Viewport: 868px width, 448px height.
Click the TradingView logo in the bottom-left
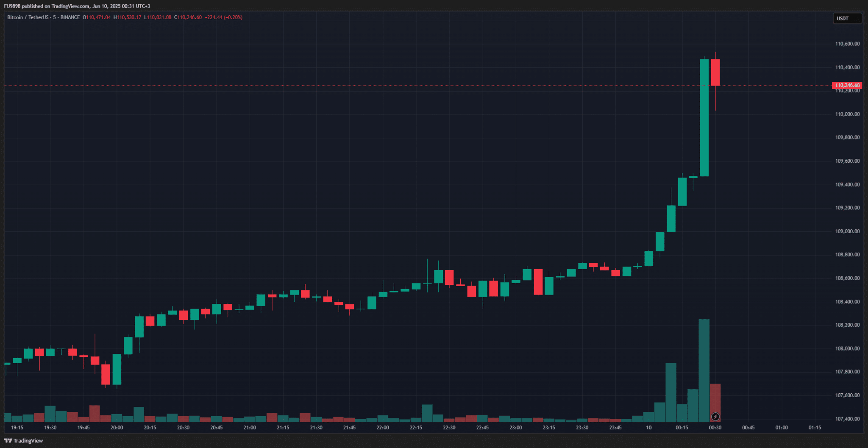click(24, 441)
